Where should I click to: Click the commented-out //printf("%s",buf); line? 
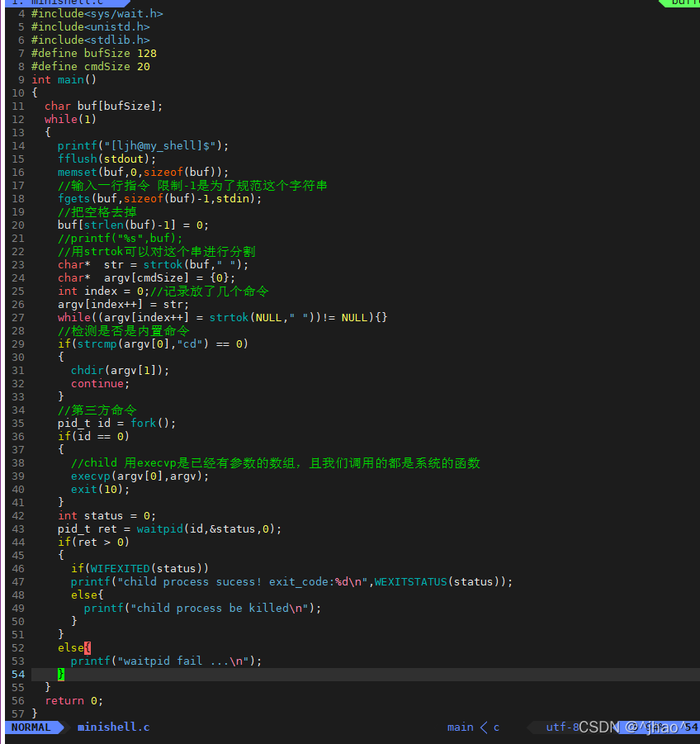click(x=120, y=238)
